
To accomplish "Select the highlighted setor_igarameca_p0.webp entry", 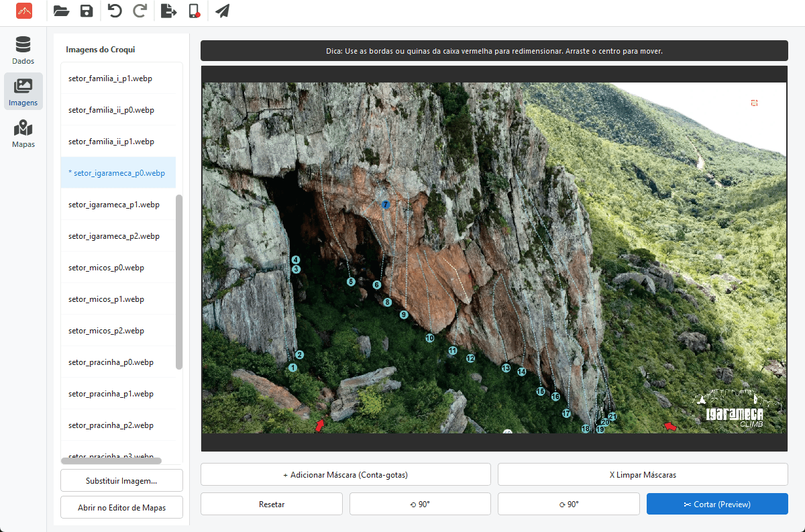I will click(118, 173).
